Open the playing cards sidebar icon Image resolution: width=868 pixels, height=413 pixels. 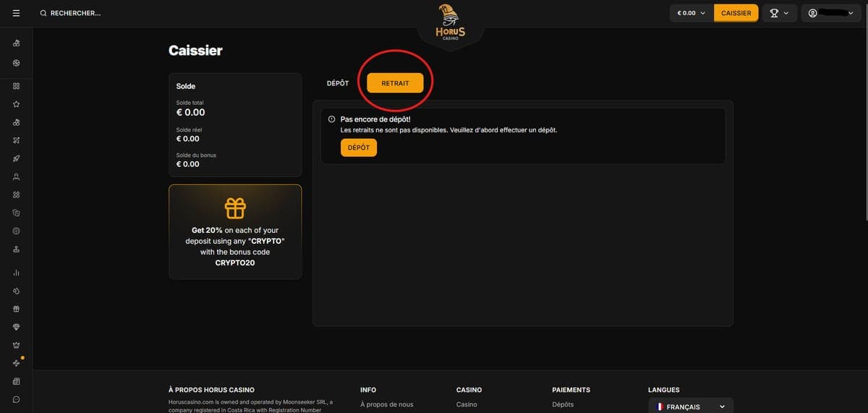point(16,213)
